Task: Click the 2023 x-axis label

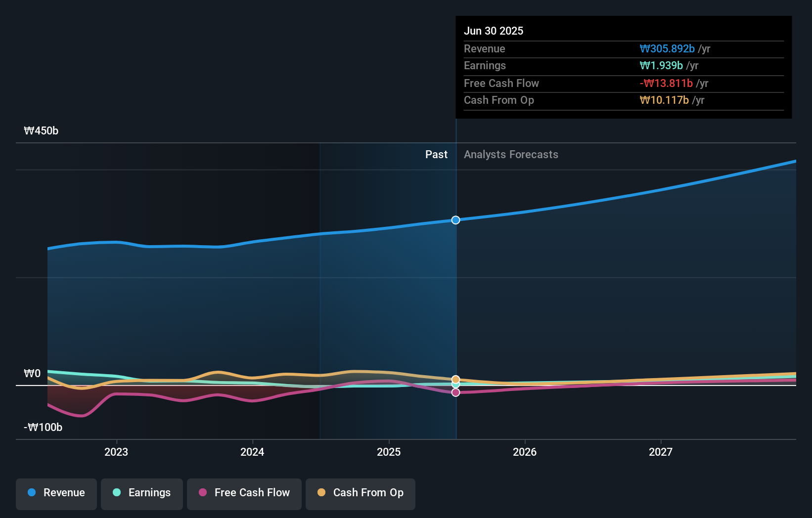Action: (x=116, y=452)
